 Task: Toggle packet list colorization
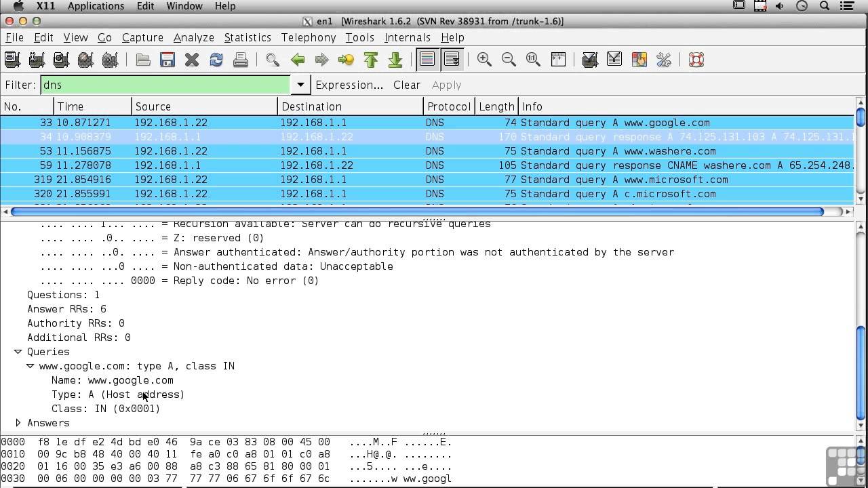(427, 60)
